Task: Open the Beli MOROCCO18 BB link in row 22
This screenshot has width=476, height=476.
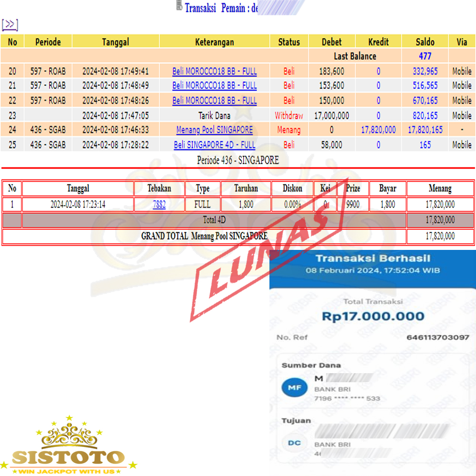Action: tap(214, 100)
